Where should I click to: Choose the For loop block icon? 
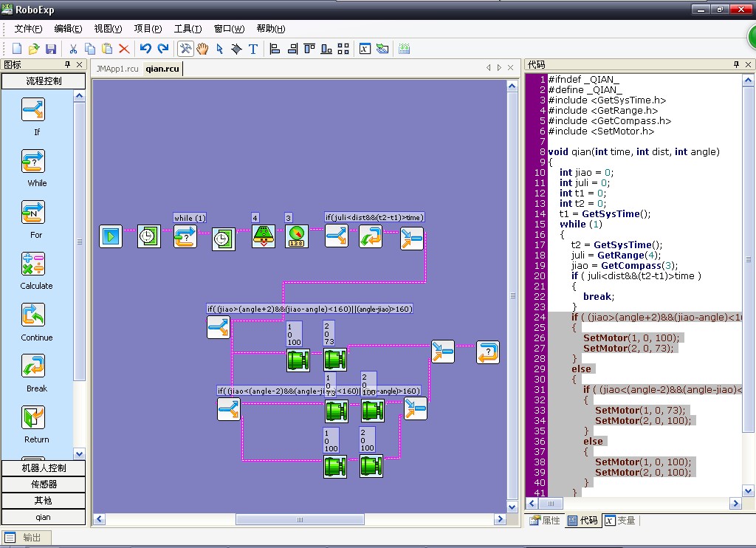click(x=33, y=212)
